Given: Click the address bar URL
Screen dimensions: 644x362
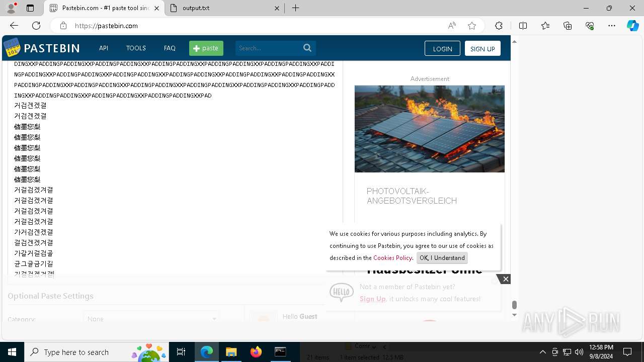Looking at the screenshot, I should pyautogui.click(x=106, y=26).
